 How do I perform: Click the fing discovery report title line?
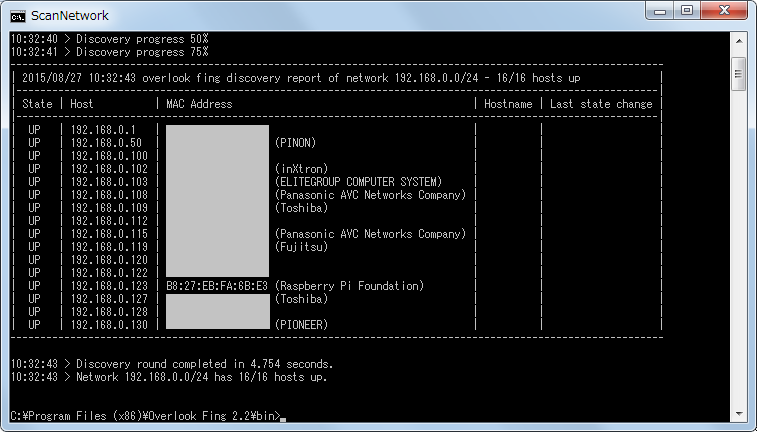(301, 78)
